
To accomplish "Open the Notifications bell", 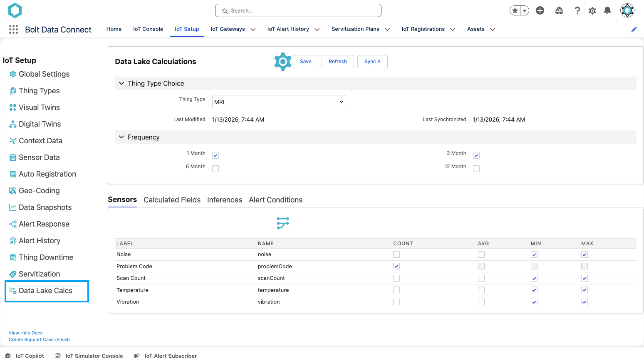I will [607, 10].
